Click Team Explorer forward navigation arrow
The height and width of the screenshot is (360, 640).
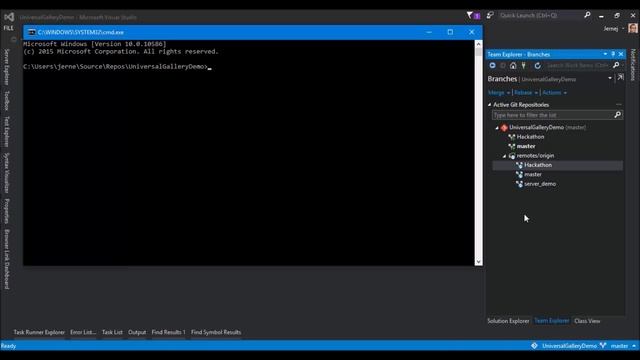pos(503,65)
